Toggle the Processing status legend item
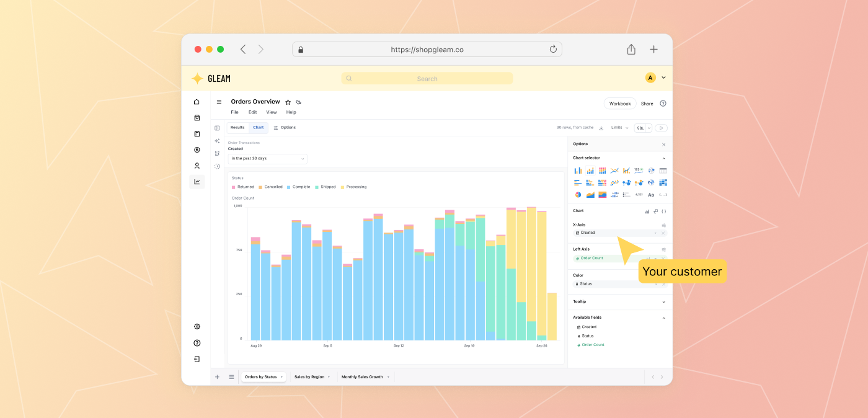The image size is (868, 418). point(353,187)
